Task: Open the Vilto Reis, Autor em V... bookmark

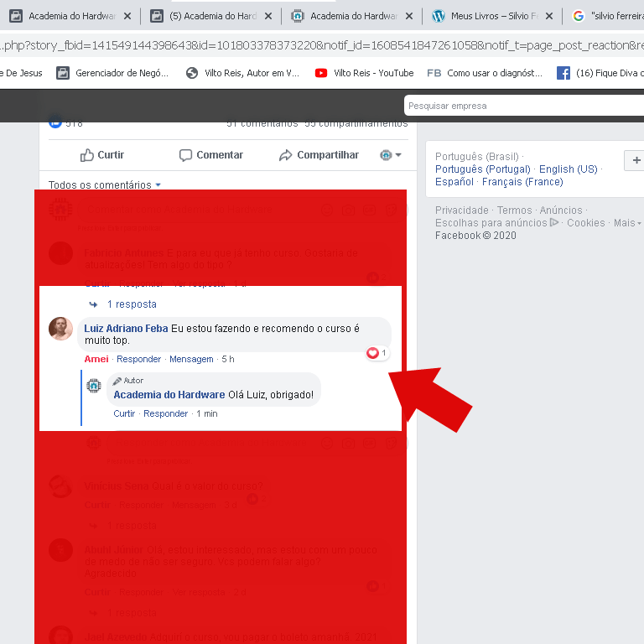Action: tap(242, 73)
